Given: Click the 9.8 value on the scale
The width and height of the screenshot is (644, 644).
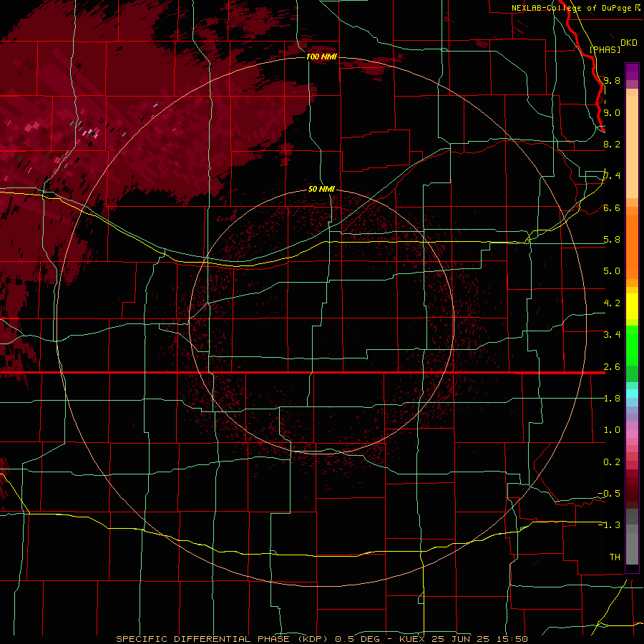Looking at the screenshot, I should pos(612,80).
